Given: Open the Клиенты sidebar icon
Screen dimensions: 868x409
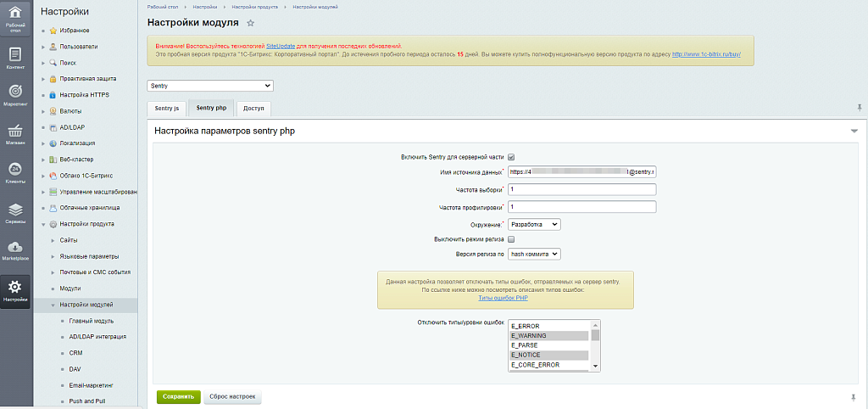Looking at the screenshot, I should click(15, 172).
